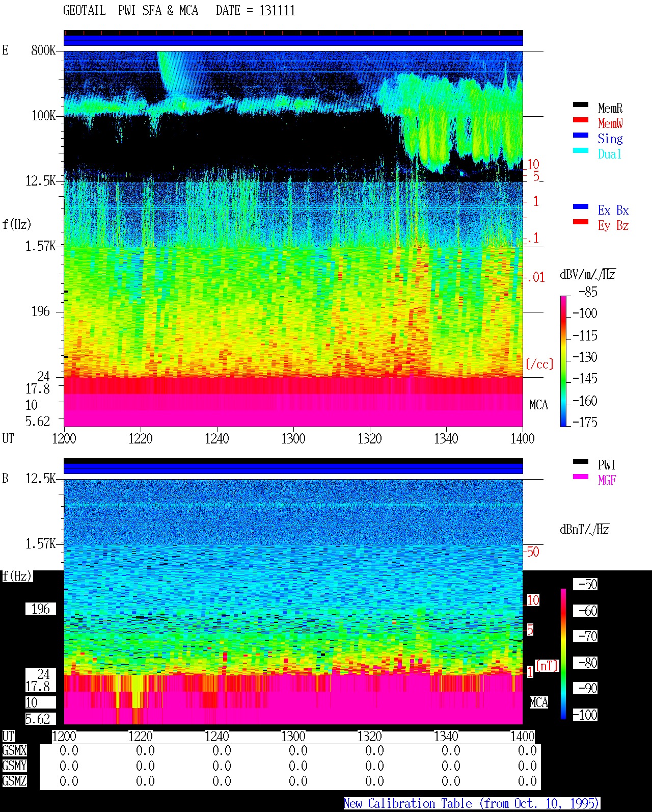Image resolution: width=652 pixels, height=812 pixels.
Task: Click the '1220' time tick under E panel
Action: 141,438
